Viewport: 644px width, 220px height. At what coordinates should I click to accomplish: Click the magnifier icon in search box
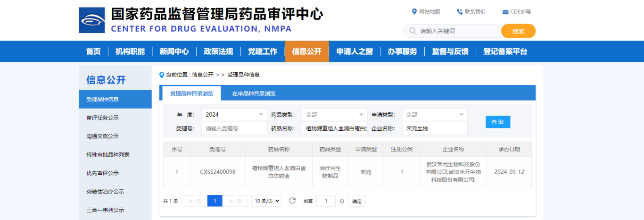coord(413,31)
